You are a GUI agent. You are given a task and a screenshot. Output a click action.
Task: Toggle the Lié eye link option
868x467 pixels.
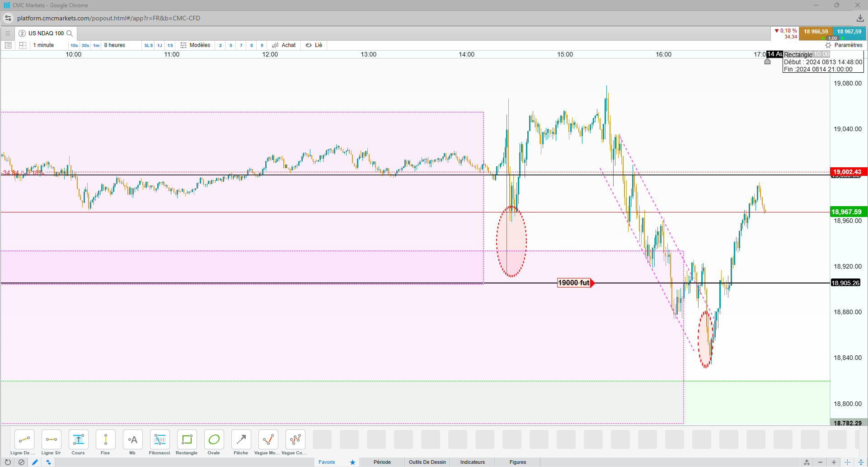point(314,45)
